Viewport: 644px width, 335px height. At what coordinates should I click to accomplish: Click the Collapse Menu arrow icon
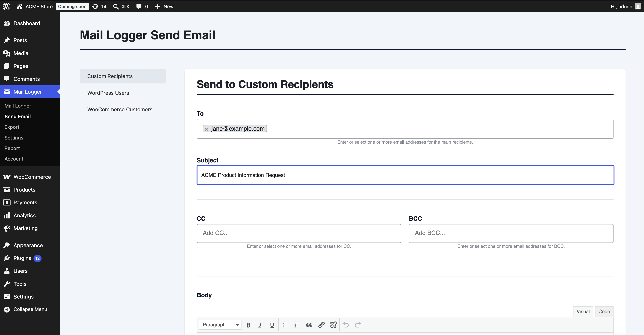(x=7, y=309)
